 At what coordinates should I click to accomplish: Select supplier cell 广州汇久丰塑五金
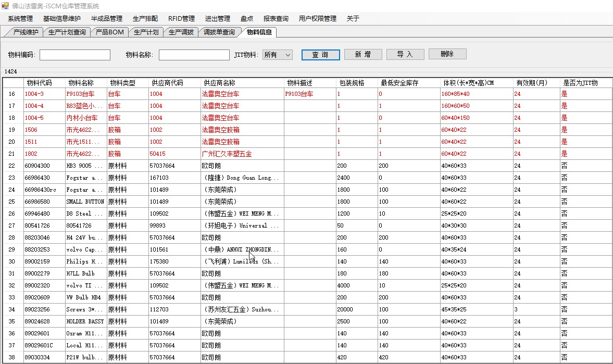pyautogui.click(x=242, y=154)
